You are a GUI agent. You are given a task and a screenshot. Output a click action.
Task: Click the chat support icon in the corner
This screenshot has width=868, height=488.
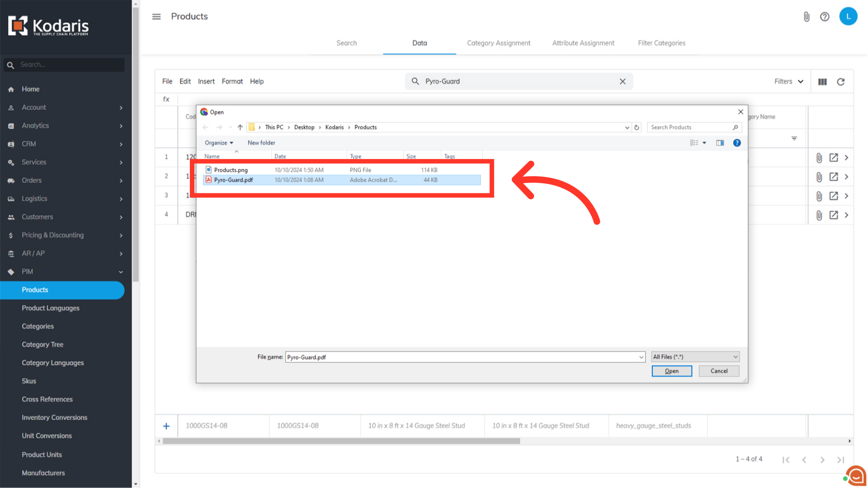click(x=856, y=476)
